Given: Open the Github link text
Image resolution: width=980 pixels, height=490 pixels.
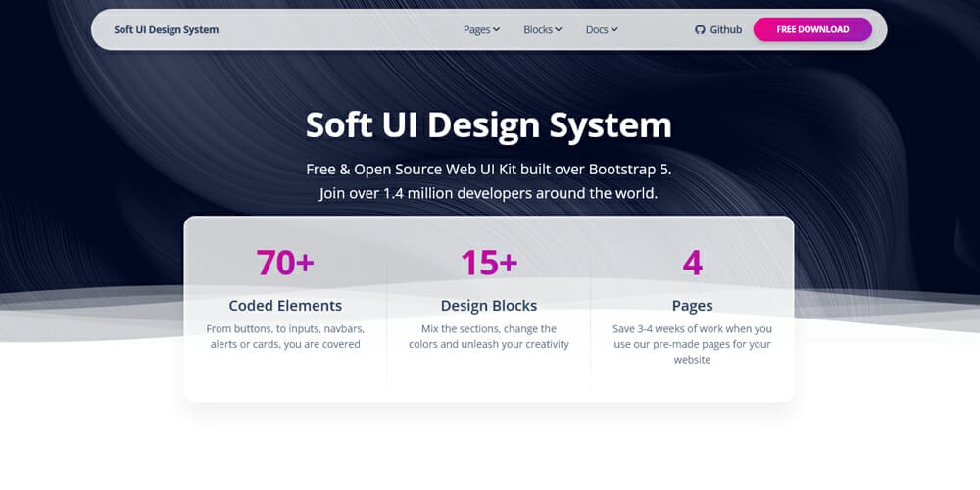Looking at the screenshot, I should 725,29.
